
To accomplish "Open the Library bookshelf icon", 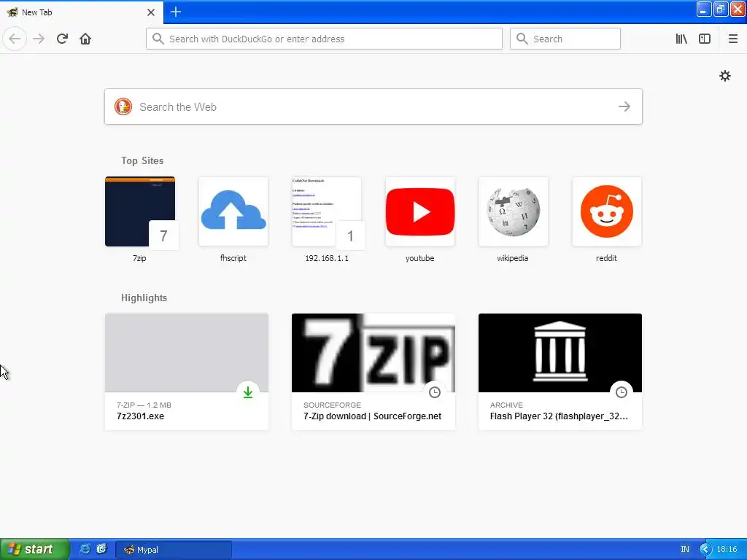I will (681, 39).
